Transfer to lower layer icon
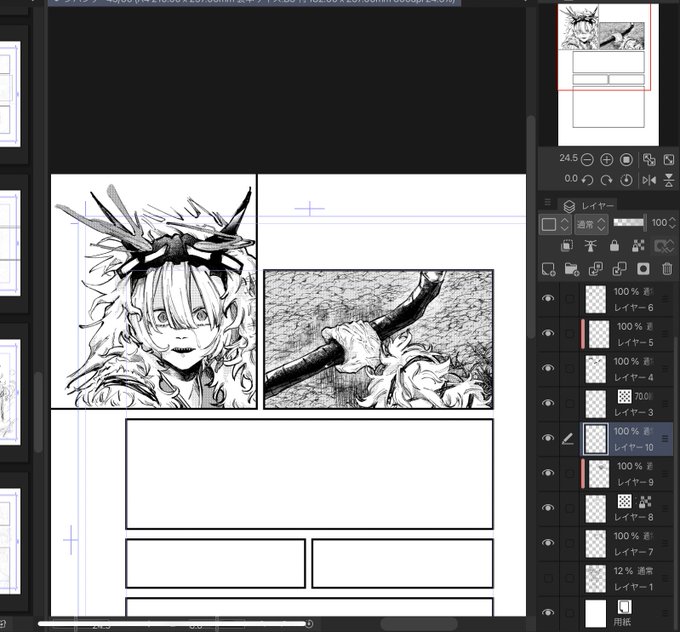680x632 pixels. tap(595, 269)
